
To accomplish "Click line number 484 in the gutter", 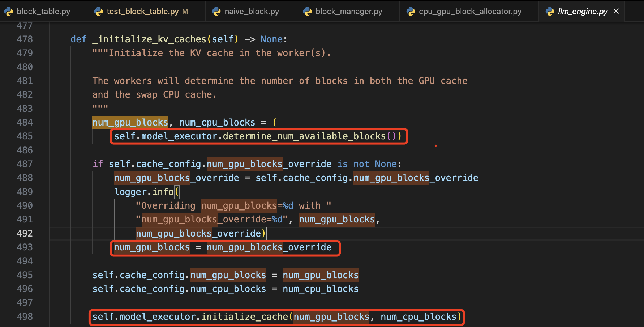I will (25, 122).
